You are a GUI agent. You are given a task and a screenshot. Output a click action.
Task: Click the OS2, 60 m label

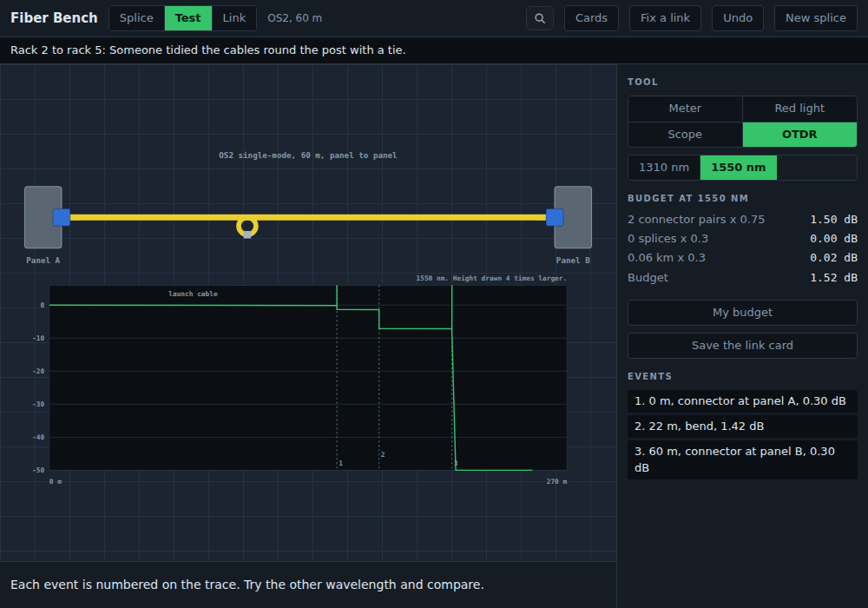(294, 18)
